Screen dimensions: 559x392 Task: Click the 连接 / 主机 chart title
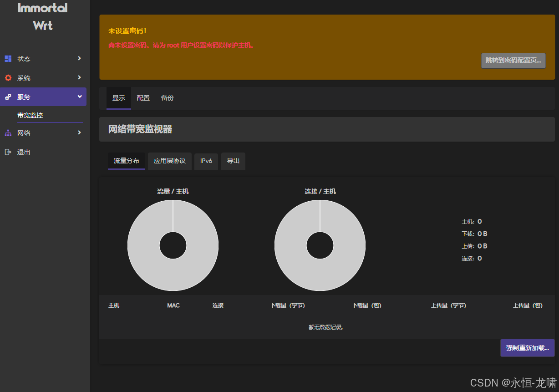pyautogui.click(x=320, y=191)
